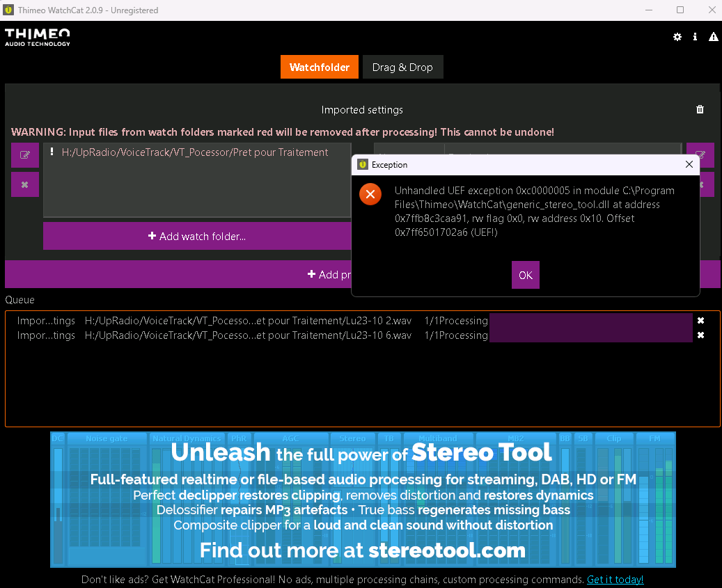Click the exclamation mark beside watch folder path

coord(52,152)
